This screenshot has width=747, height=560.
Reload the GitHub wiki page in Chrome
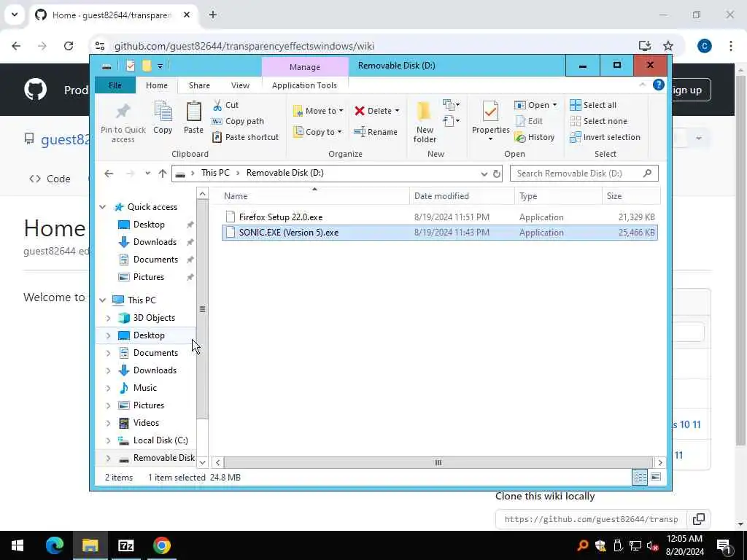(69, 46)
